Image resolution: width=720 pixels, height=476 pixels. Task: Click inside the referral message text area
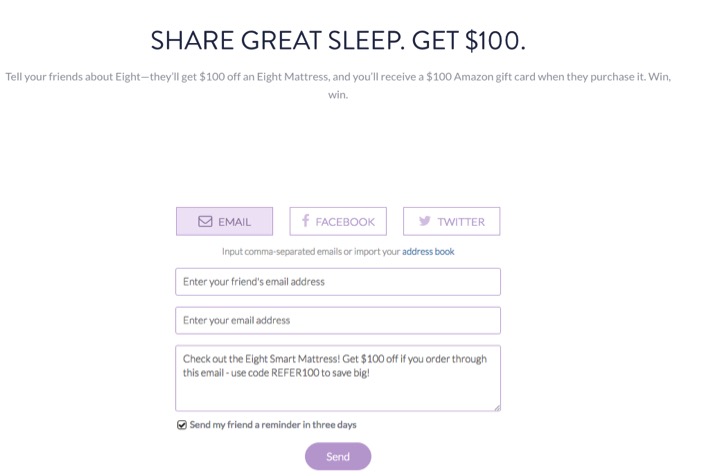338,378
